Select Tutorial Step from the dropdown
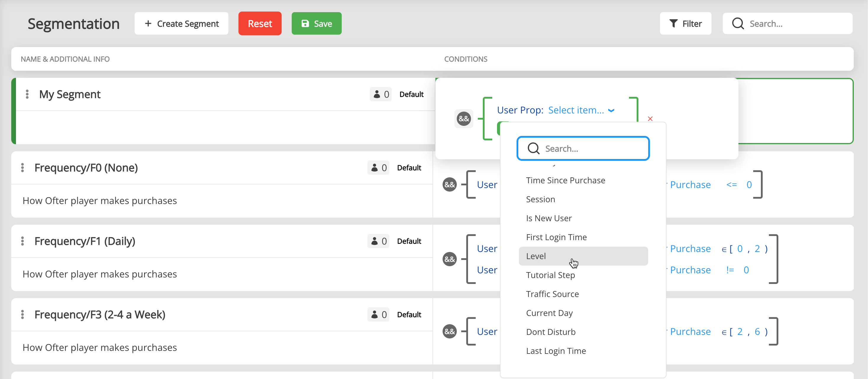This screenshot has width=868, height=379. [551, 275]
